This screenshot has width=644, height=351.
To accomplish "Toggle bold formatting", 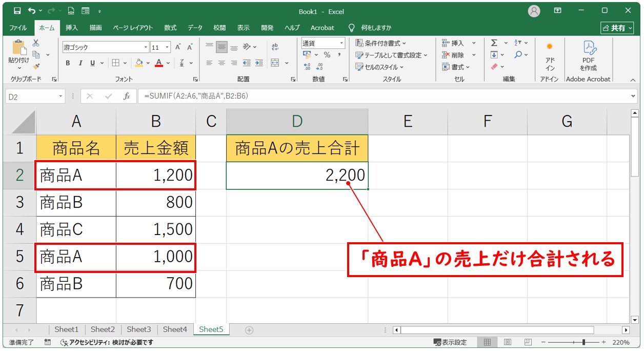I will [x=68, y=63].
